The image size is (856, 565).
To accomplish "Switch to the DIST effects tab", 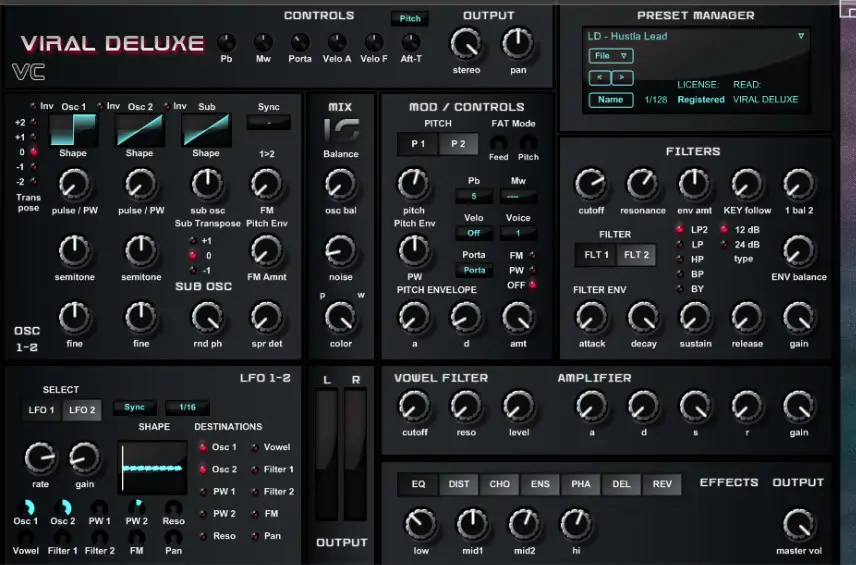I will [x=459, y=484].
